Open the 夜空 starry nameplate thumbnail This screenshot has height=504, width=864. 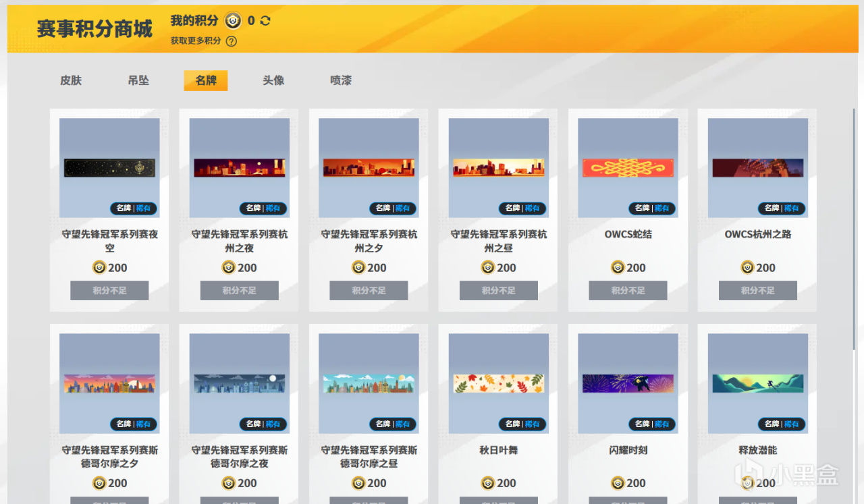(109, 168)
